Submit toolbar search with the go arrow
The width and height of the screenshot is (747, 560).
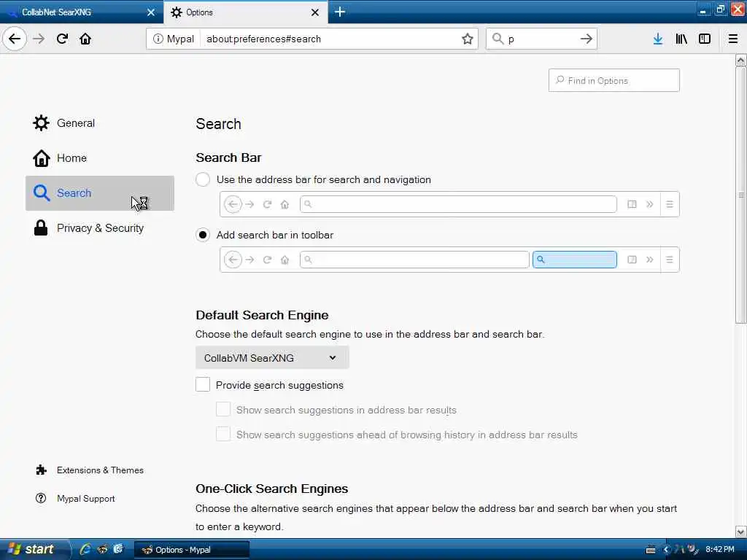(587, 39)
